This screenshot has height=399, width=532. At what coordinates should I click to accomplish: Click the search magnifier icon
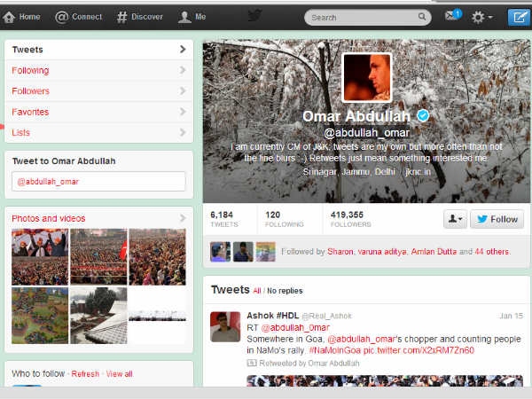422,17
